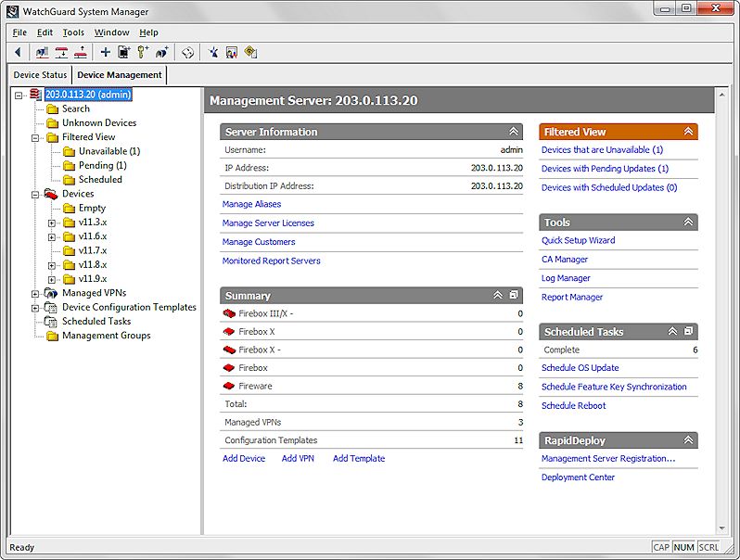The width and height of the screenshot is (740, 560).
Task: Open the Manage Server Licenses link
Action: pyautogui.click(x=268, y=223)
